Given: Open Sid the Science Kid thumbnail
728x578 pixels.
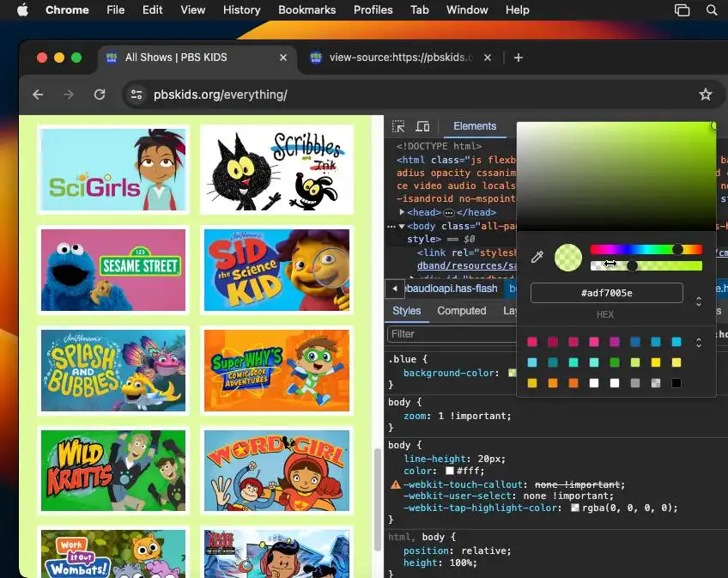Looking at the screenshot, I should click(x=276, y=270).
